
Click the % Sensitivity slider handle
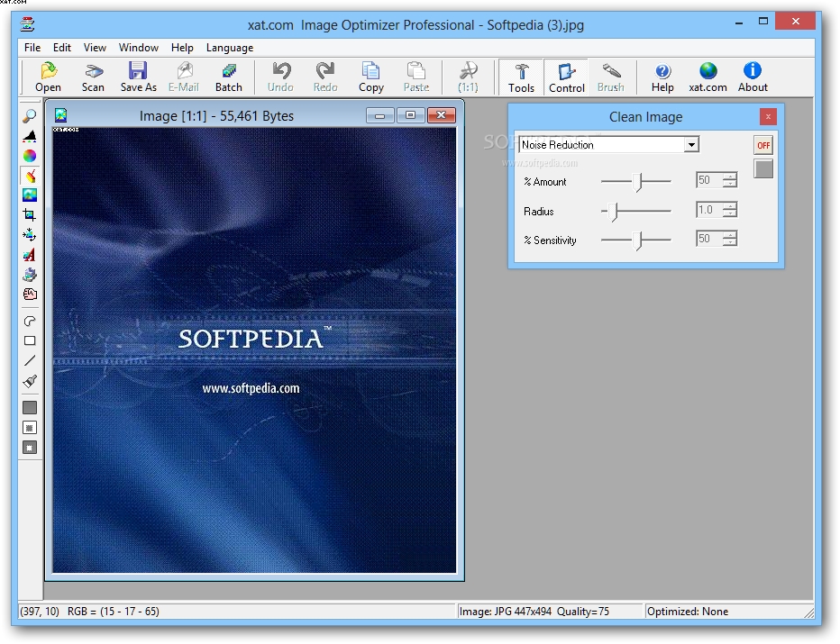click(x=637, y=240)
